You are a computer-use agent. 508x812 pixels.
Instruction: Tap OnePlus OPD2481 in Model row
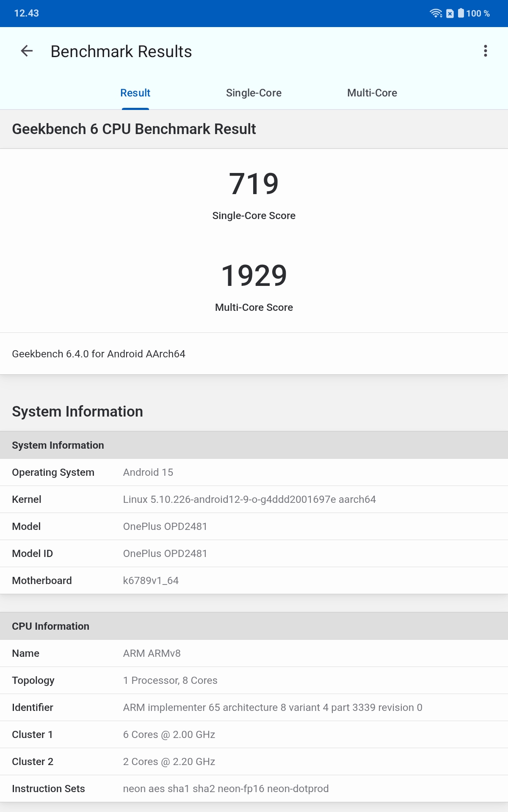(165, 527)
